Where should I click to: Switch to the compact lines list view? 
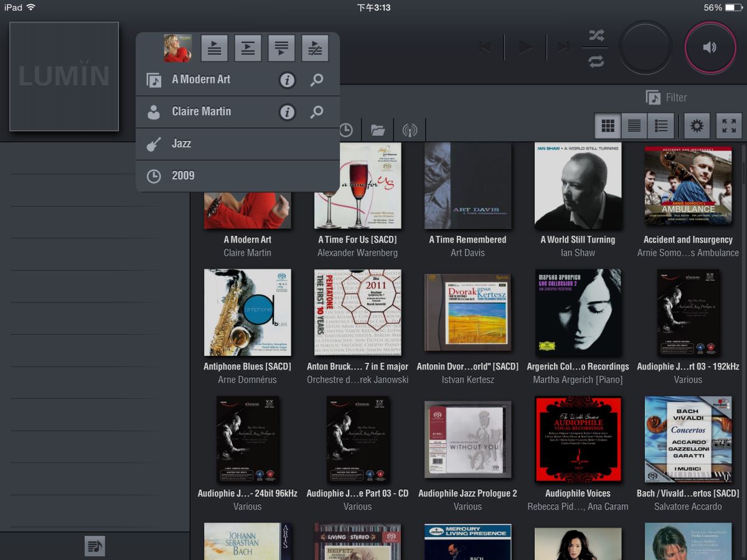(x=634, y=126)
